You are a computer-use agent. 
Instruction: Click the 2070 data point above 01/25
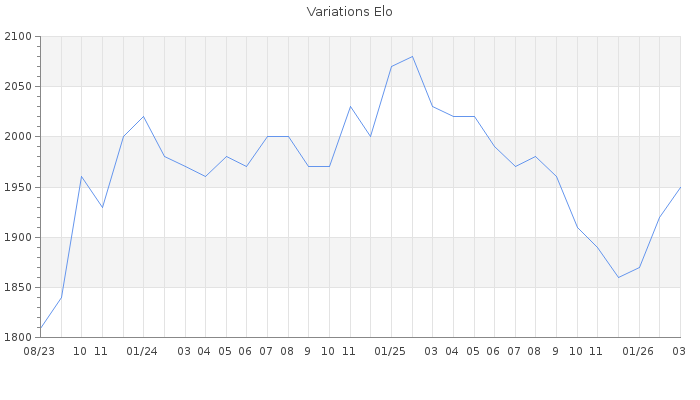(x=391, y=66)
